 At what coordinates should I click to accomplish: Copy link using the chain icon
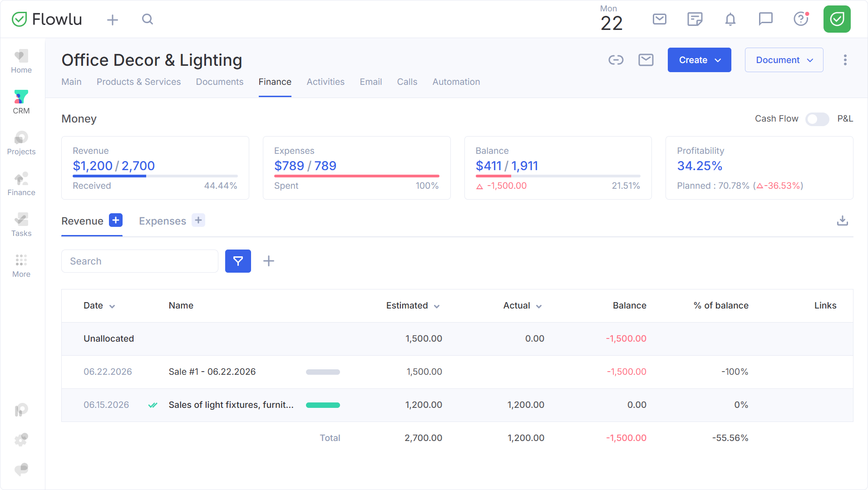tap(616, 60)
